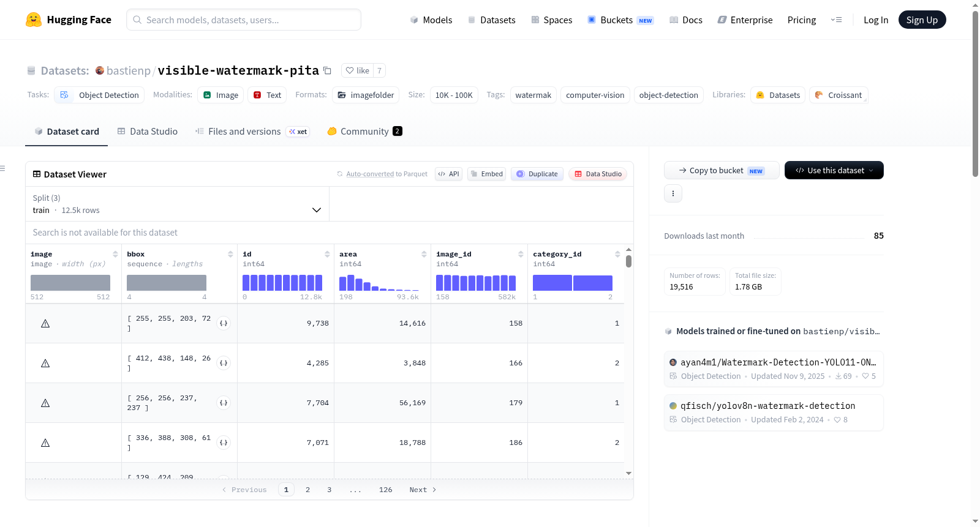
Task: Open the Split train dropdown
Action: (177, 204)
